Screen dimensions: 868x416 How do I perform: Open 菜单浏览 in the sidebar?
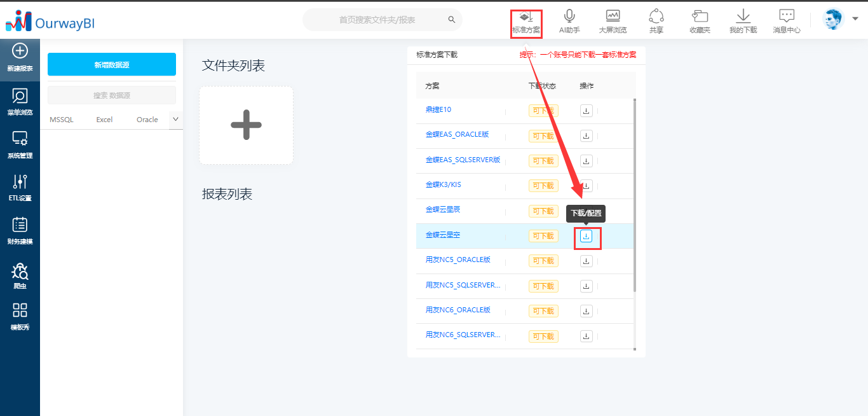[20, 102]
